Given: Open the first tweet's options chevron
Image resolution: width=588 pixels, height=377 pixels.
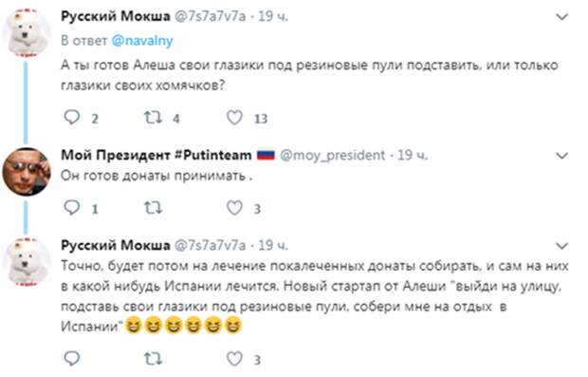Looking at the screenshot, I should pos(561,17).
